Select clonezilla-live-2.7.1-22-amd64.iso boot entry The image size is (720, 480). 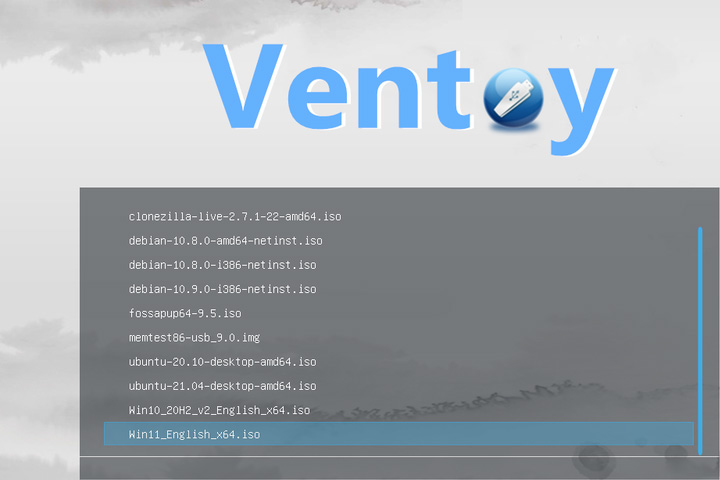(235, 216)
